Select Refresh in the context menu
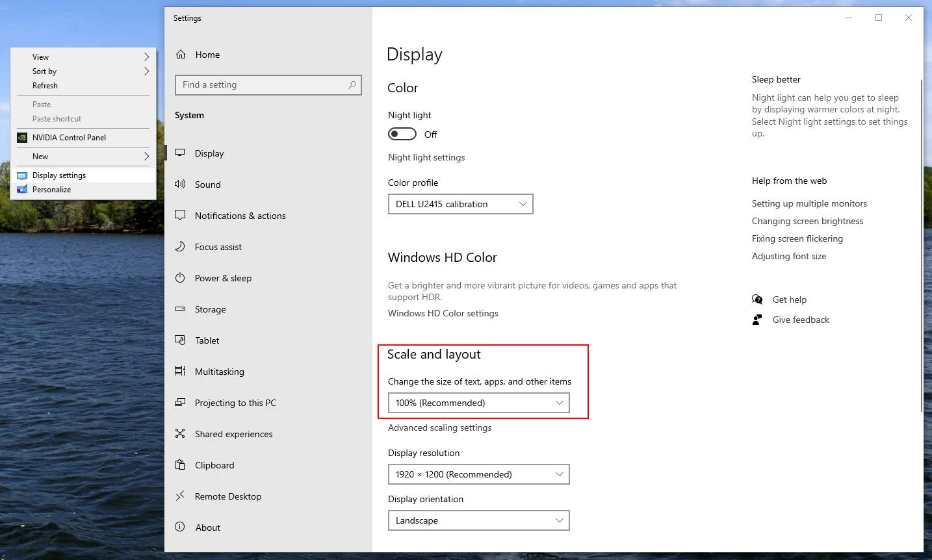 coord(83,86)
